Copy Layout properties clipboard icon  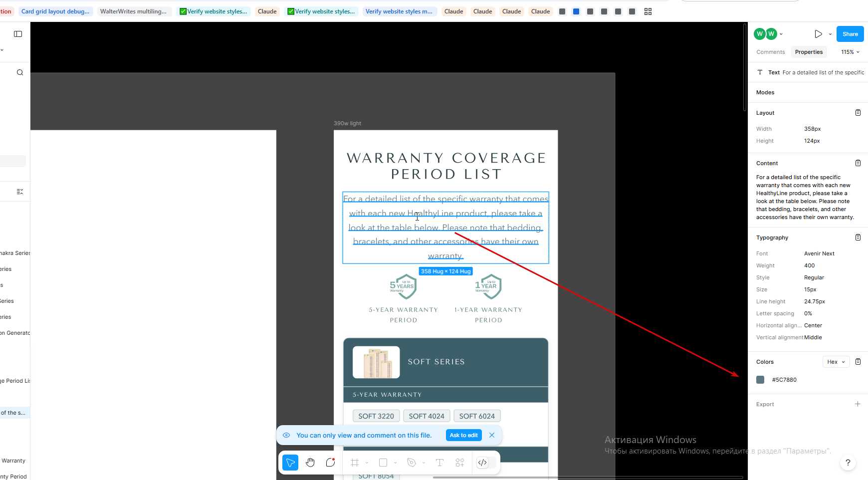[858, 113]
